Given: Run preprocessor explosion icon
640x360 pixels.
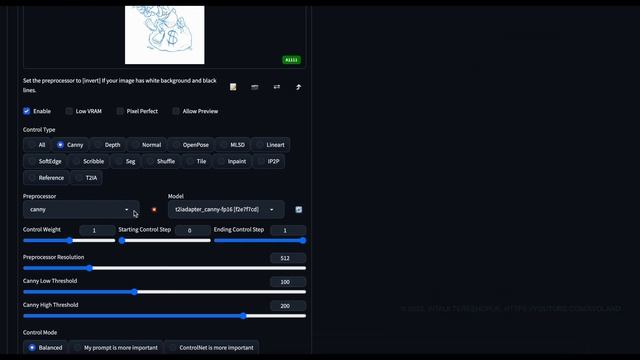Looking at the screenshot, I should click(154, 210).
